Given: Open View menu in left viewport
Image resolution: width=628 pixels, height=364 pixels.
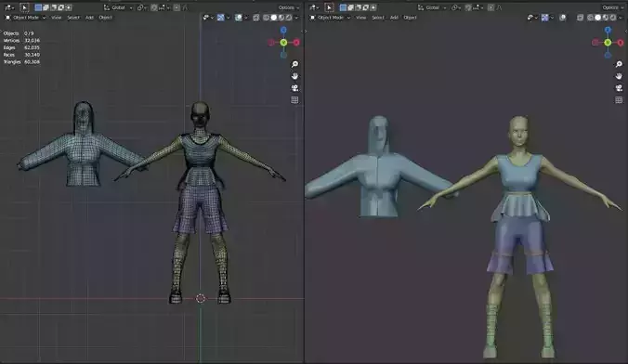Looking at the screenshot, I should [x=57, y=18].
